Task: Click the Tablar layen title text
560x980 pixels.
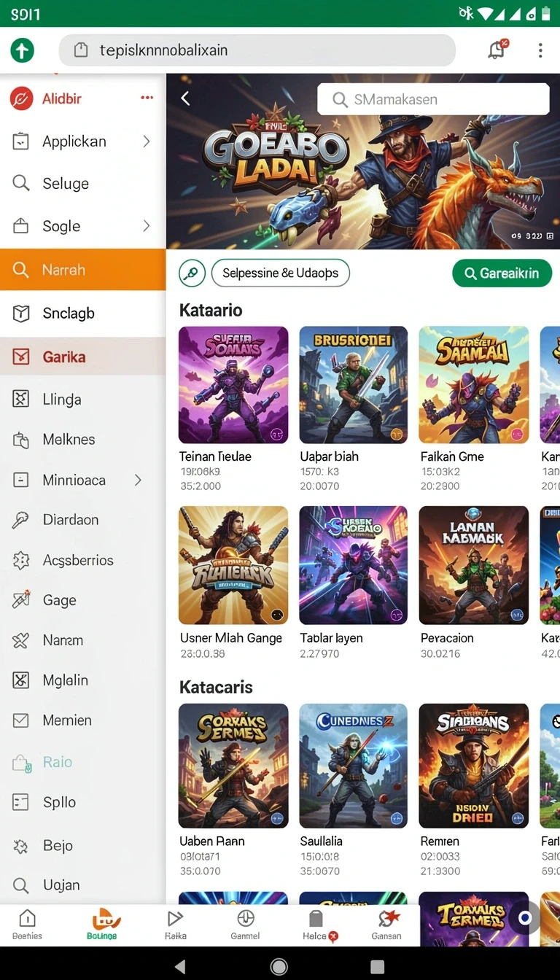Action: tap(331, 638)
